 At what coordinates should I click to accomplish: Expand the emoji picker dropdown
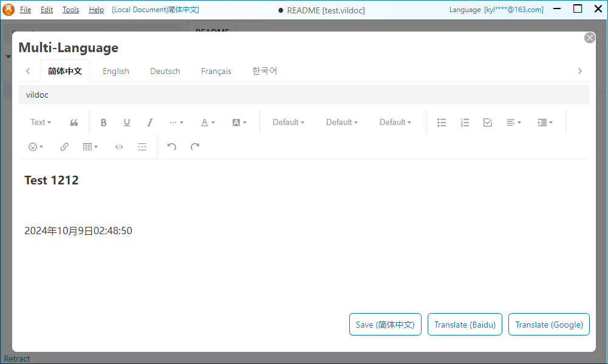click(x=36, y=147)
